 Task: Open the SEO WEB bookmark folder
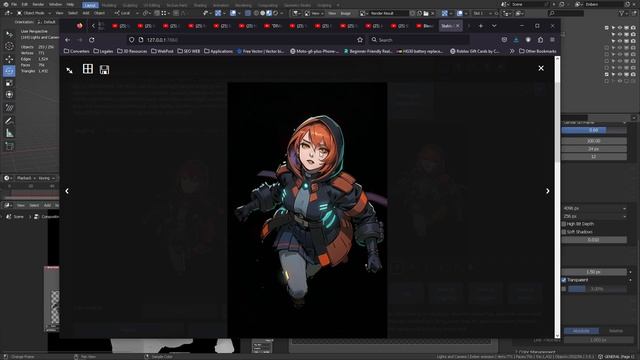tap(189, 51)
